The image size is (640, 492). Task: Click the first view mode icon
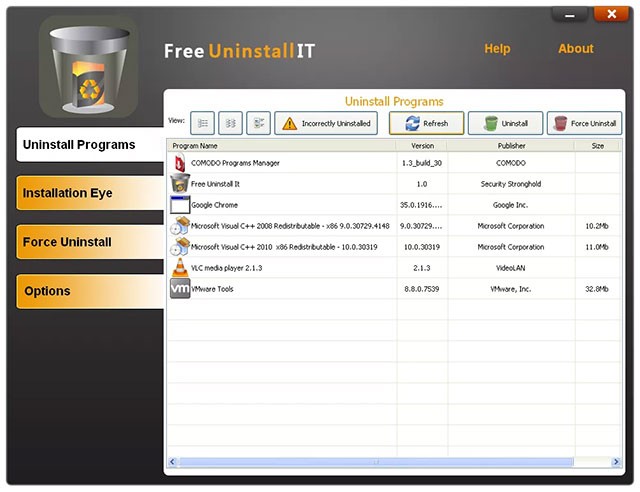[202, 123]
